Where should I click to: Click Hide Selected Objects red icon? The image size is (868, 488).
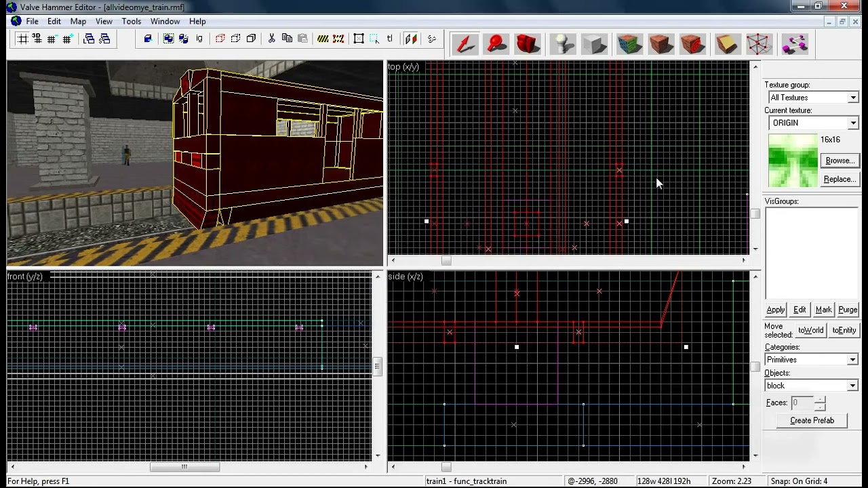click(x=220, y=39)
